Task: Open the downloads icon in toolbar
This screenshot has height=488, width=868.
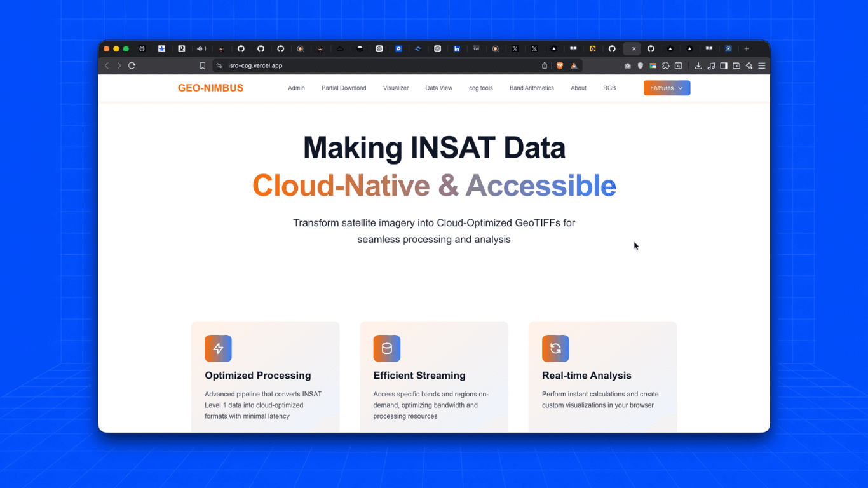Action: click(x=698, y=65)
